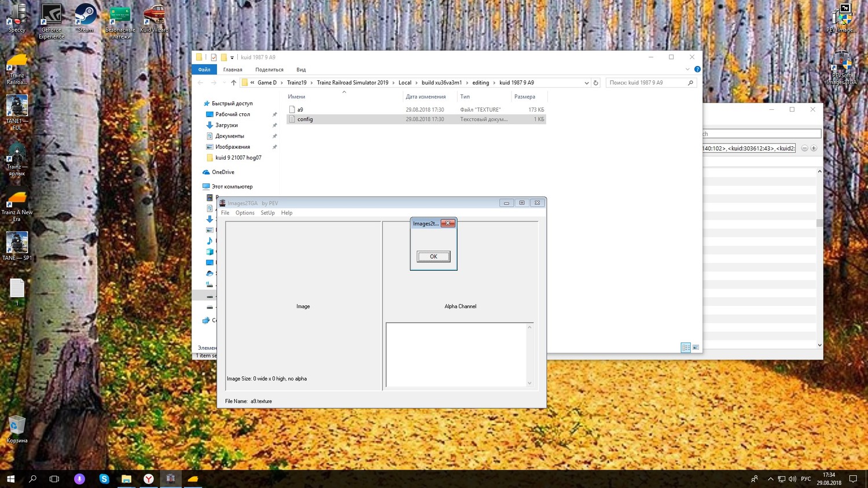This screenshot has height=488, width=868.
Task: Click OK in the Images2TGA dialog
Action: [433, 257]
